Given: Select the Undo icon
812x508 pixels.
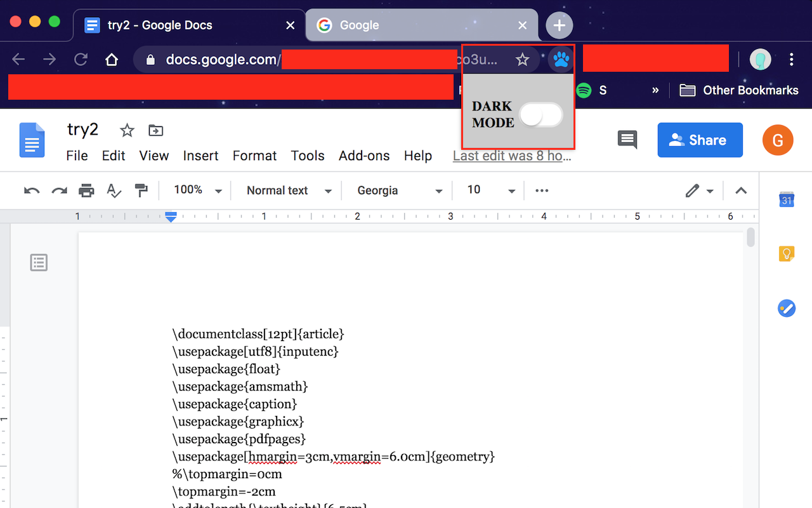Looking at the screenshot, I should click(31, 190).
